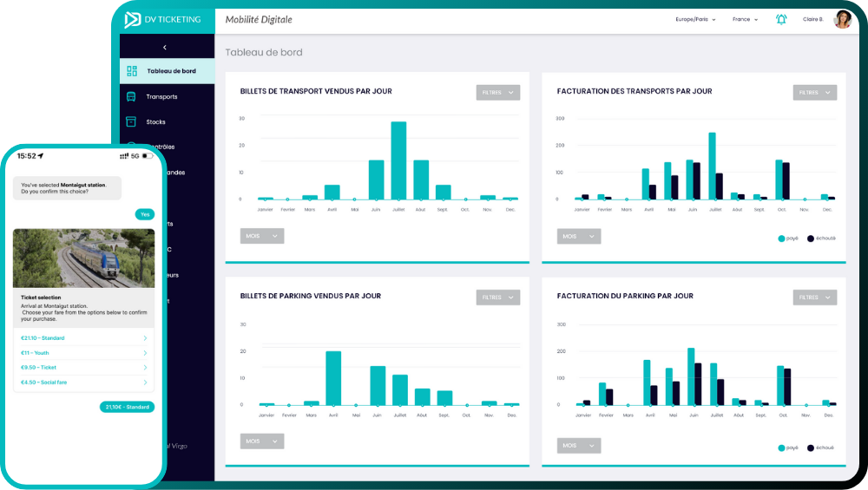Choose the €21.10 – Standard fare
868x490 pixels.
click(x=83, y=338)
